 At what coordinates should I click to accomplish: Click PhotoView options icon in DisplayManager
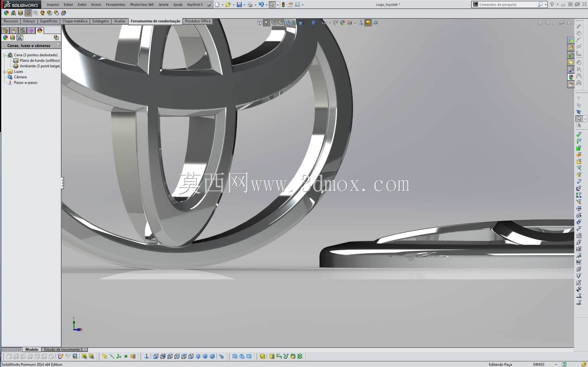tap(56, 38)
